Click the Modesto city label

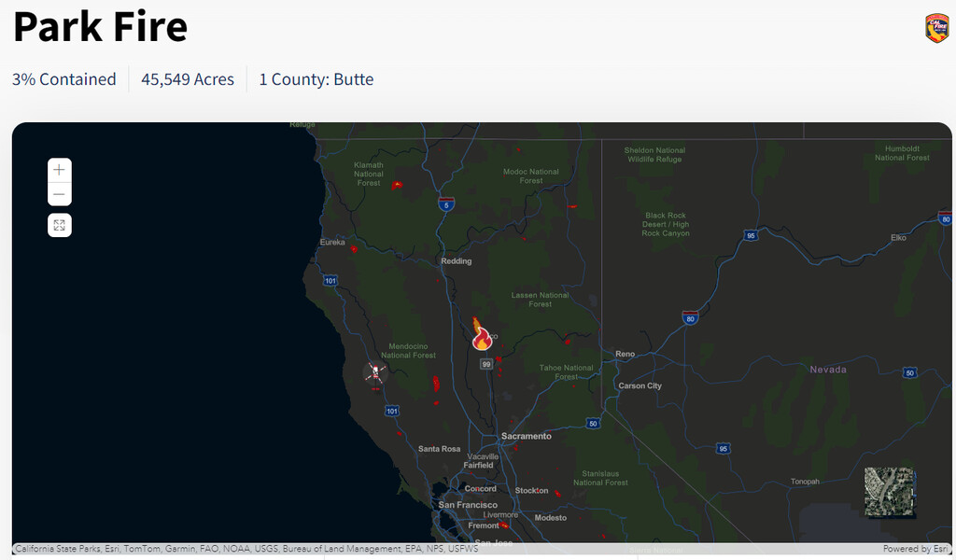551,517
